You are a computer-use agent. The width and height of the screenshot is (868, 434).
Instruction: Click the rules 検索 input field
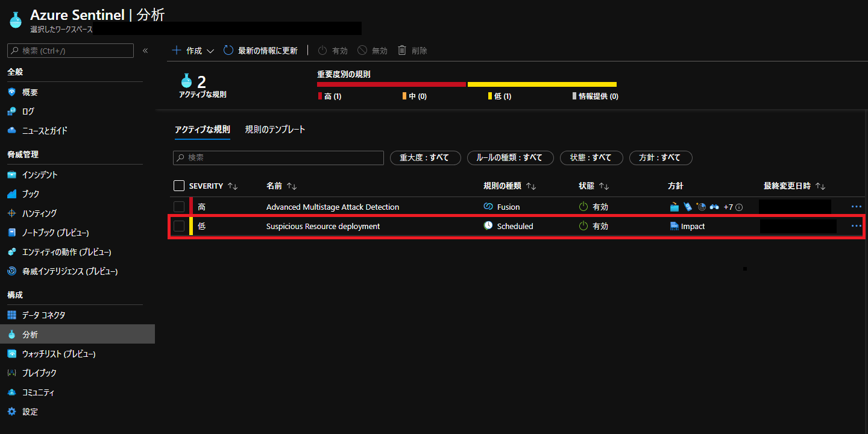278,157
